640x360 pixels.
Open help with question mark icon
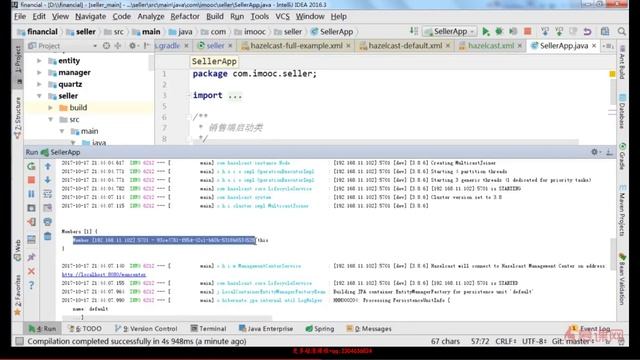coord(31,285)
